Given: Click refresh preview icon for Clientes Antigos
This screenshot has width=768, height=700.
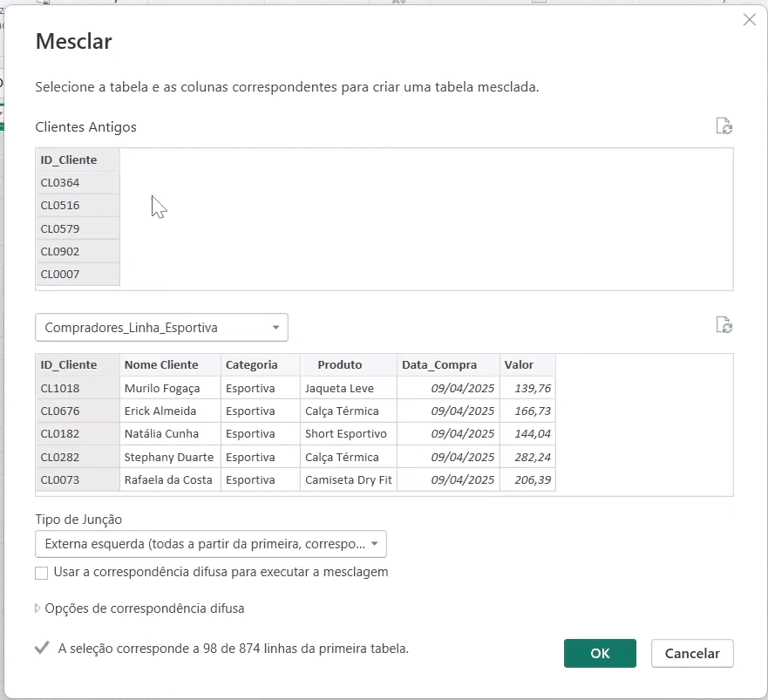Looking at the screenshot, I should point(724,126).
